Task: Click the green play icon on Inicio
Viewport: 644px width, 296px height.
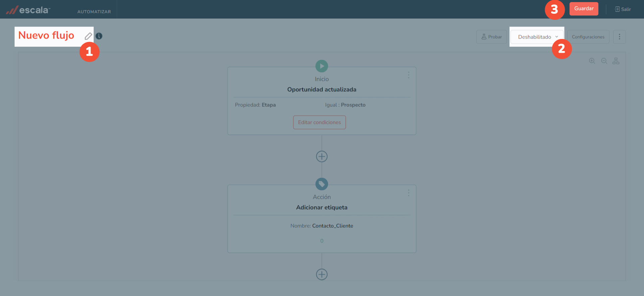Action: point(322,66)
